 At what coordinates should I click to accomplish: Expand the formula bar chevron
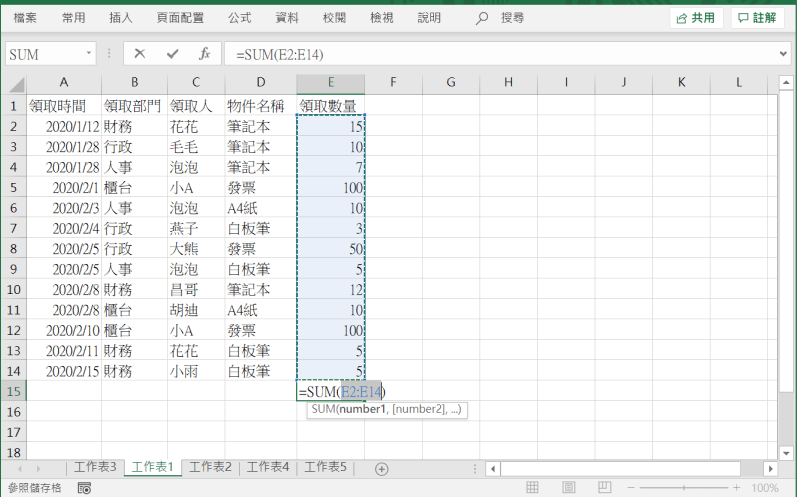pos(783,53)
